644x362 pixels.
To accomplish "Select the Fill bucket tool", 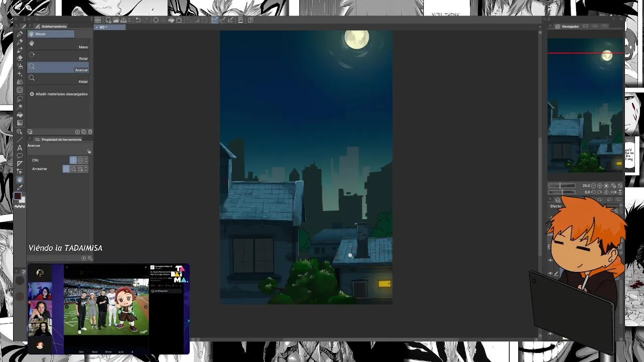I will pyautogui.click(x=20, y=115).
